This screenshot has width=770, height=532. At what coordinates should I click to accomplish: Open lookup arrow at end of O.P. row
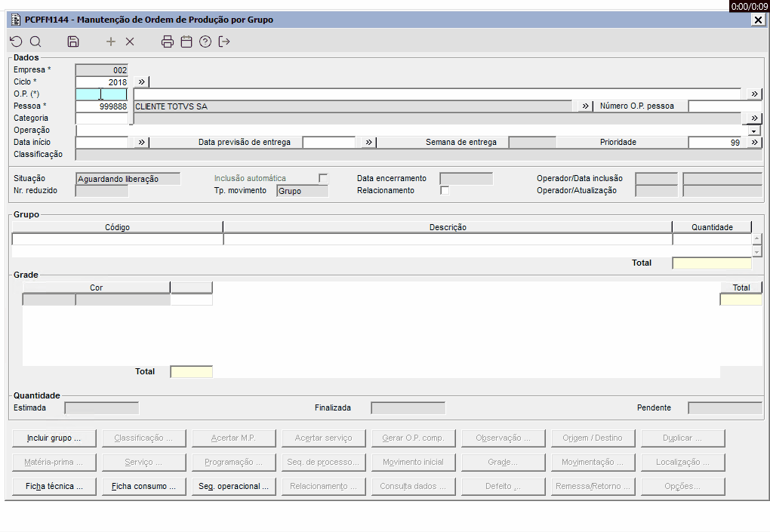pos(754,94)
